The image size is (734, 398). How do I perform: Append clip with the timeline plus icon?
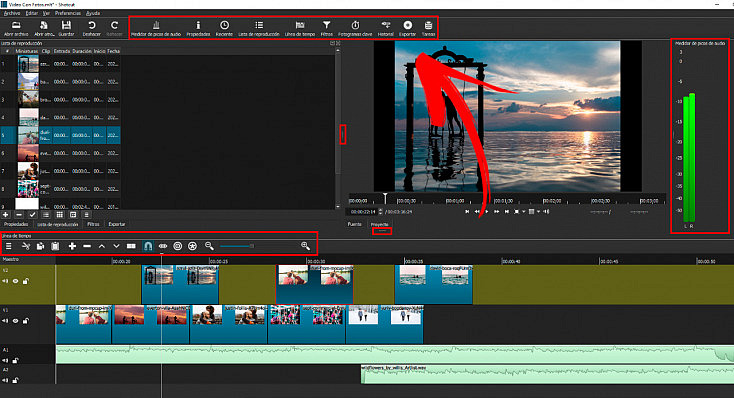click(x=72, y=246)
